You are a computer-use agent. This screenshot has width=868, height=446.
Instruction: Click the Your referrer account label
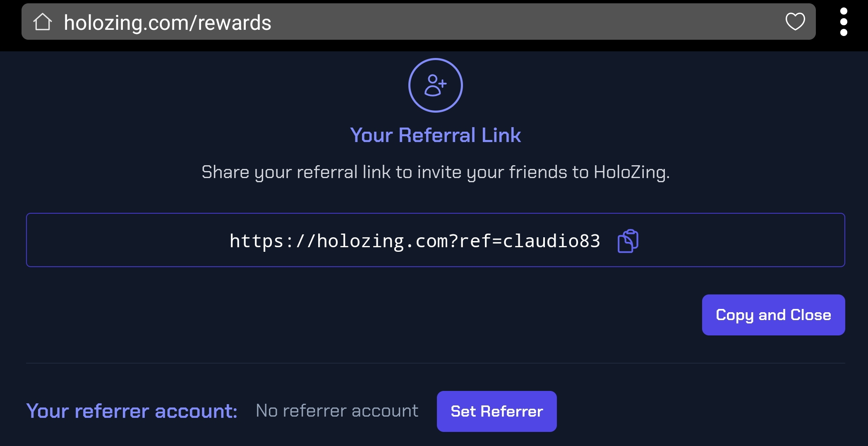[132, 411]
